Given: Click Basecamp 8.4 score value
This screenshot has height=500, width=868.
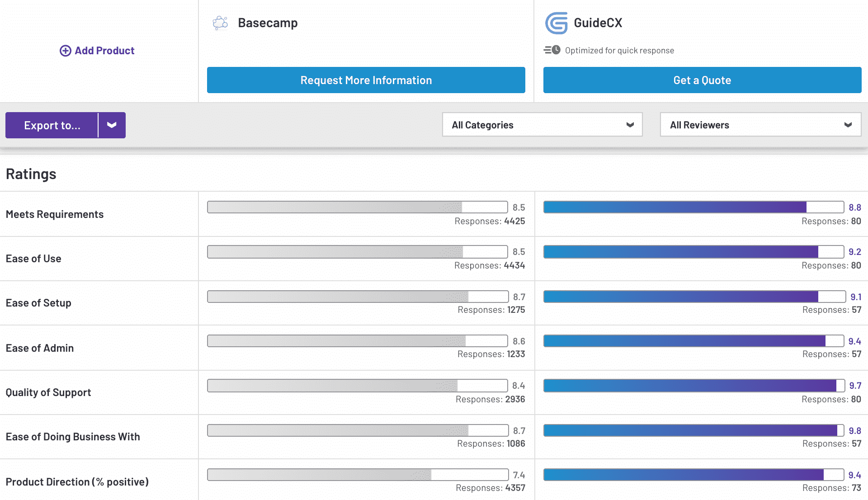Looking at the screenshot, I should click(519, 386).
